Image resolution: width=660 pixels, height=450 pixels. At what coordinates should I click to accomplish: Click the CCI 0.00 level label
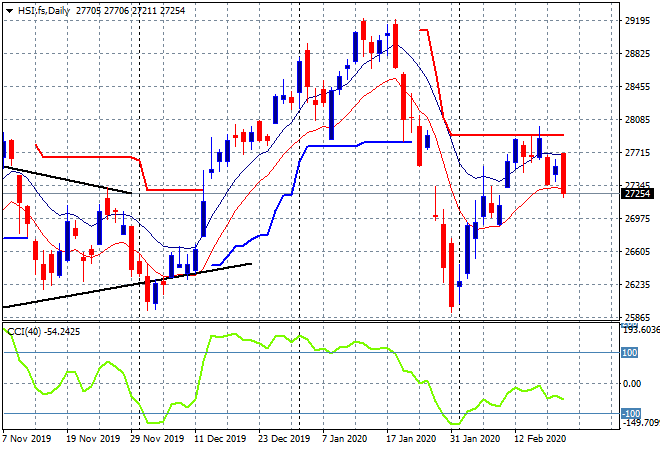[632, 383]
